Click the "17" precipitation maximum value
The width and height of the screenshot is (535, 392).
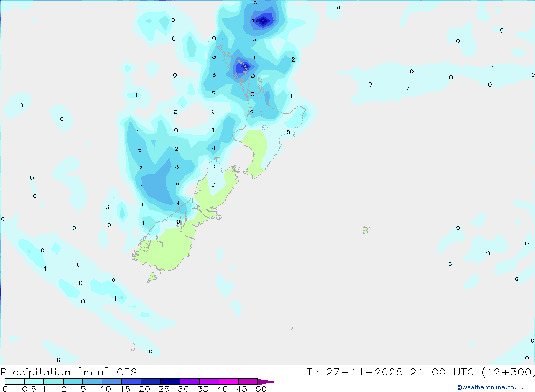tap(255, 20)
